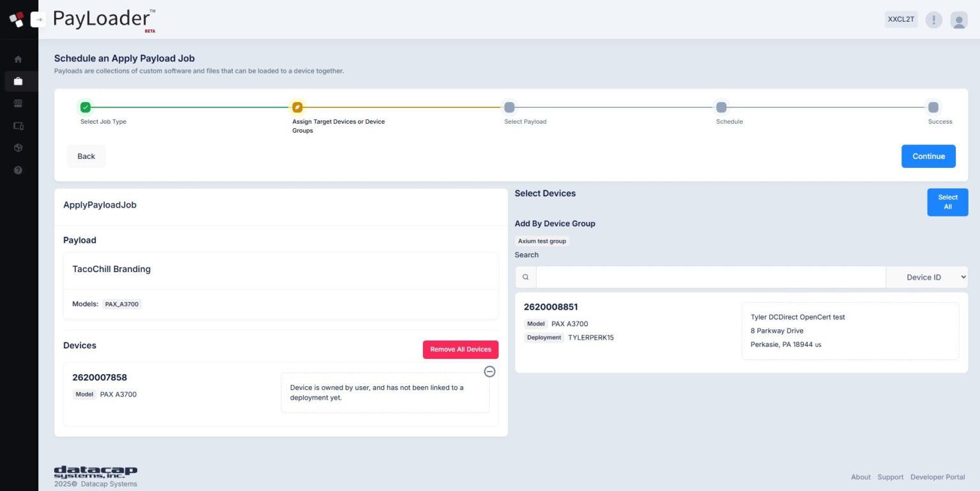Click the Schedule step marker
Screen dimensions: 980x491
coord(721,107)
